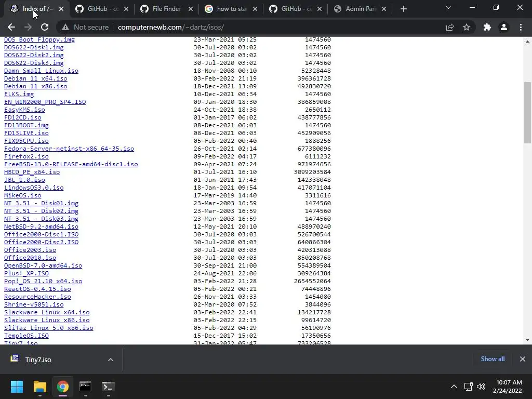Click the EN_WIN2000_PRO_SP4.ISO link
Screen dimensions: 532x399
[x=45, y=102]
